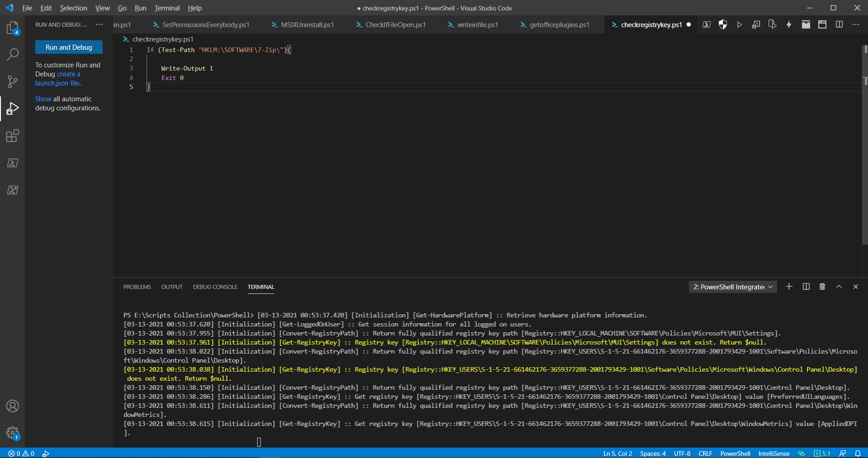Split the terminal panel

pos(806,287)
